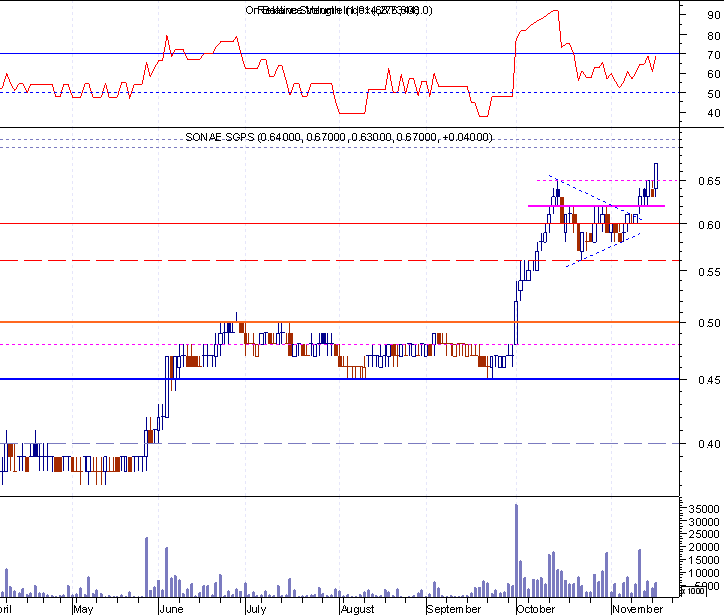This screenshot has height=615, width=724.
Task: Select the October label on the date axis
Action: tap(536, 609)
